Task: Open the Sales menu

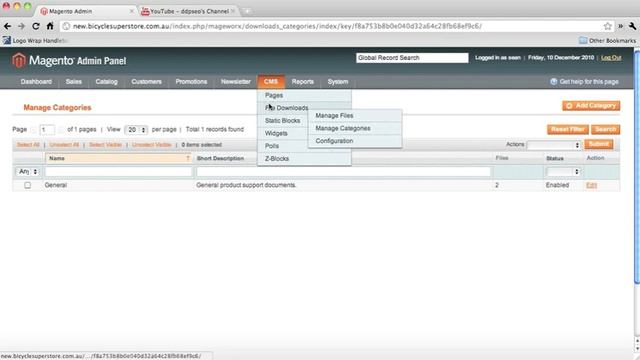Action: (73, 82)
